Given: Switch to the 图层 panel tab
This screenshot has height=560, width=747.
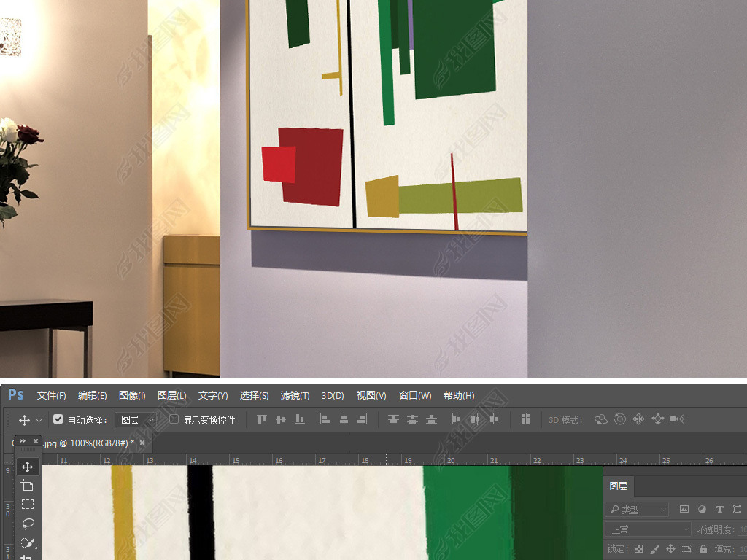Looking at the screenshot, I should tap(618, 486).
